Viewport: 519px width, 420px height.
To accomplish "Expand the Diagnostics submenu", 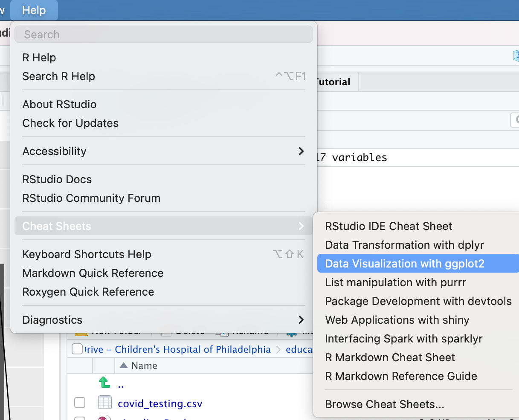I will 164,320.
